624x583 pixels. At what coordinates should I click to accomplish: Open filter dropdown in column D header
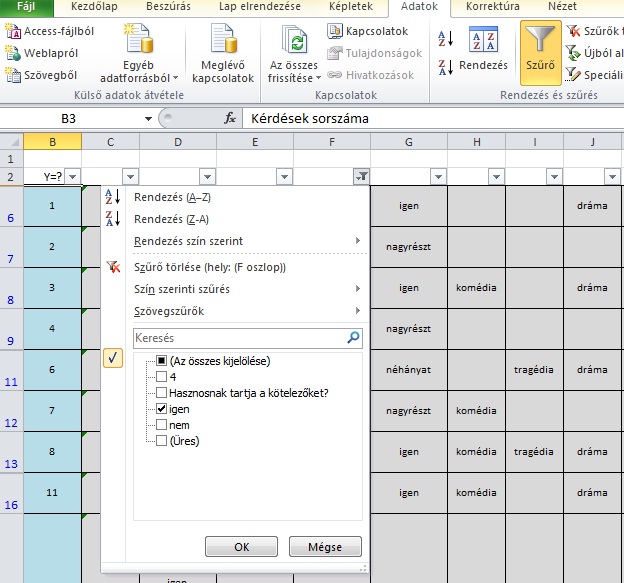coord(207,177)
